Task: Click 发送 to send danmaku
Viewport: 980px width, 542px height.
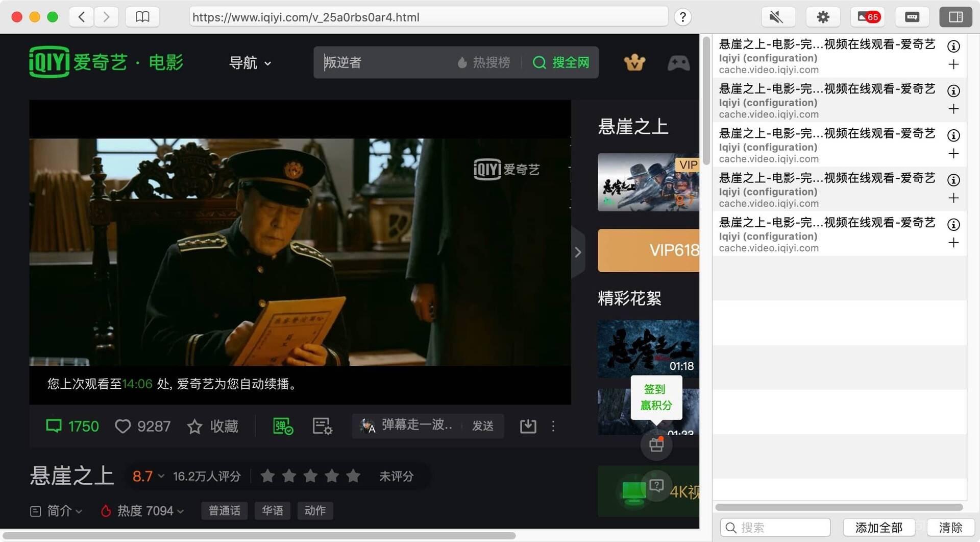Action: pos(483,426)
